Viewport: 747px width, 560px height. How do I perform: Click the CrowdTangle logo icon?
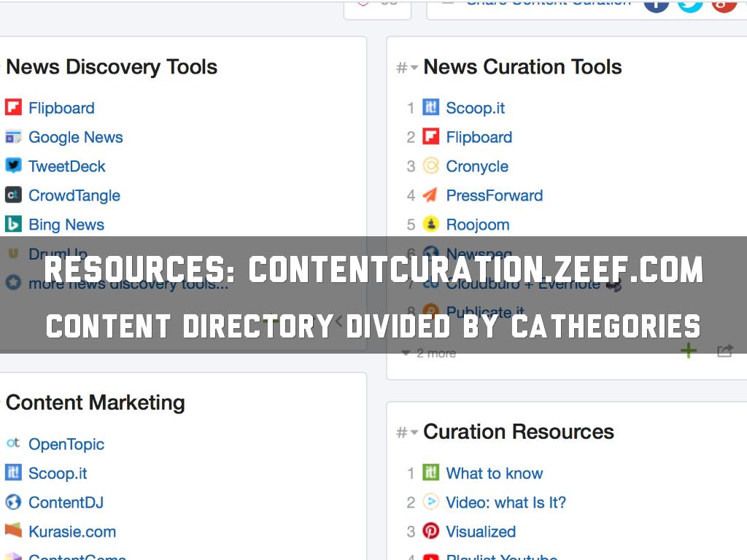[13, 195]
